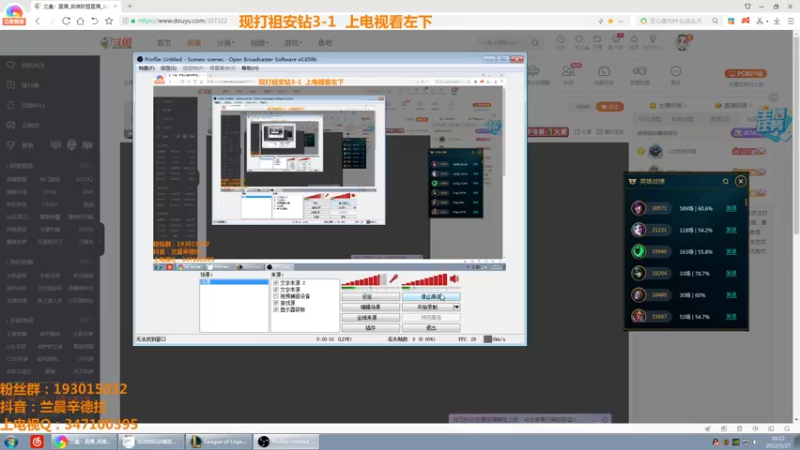800x450 pixels.
Task: Open the 鱼吧 nav item on Douyu
Action: click(325, 43)
